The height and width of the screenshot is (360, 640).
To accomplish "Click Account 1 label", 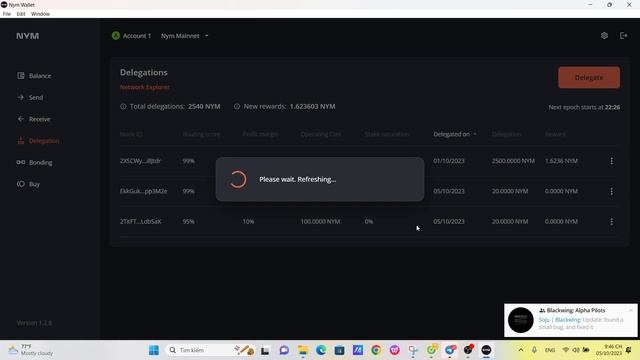I will tap(137, 36).
